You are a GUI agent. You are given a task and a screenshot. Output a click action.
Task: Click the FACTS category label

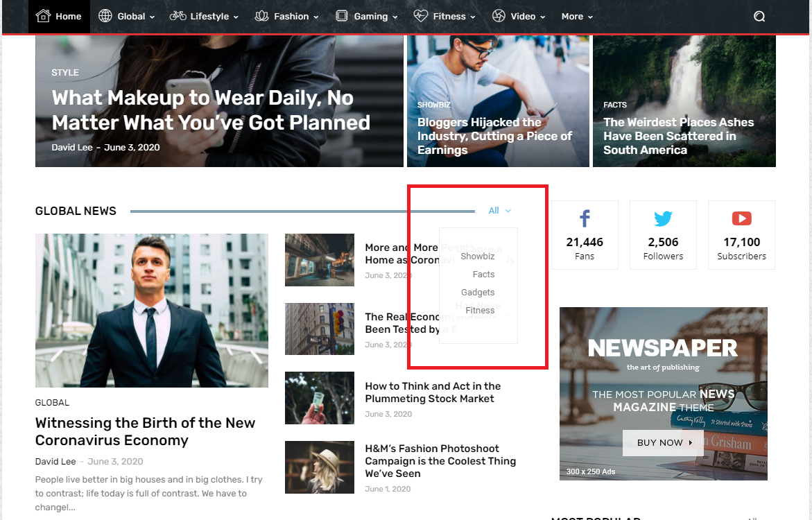614,105
